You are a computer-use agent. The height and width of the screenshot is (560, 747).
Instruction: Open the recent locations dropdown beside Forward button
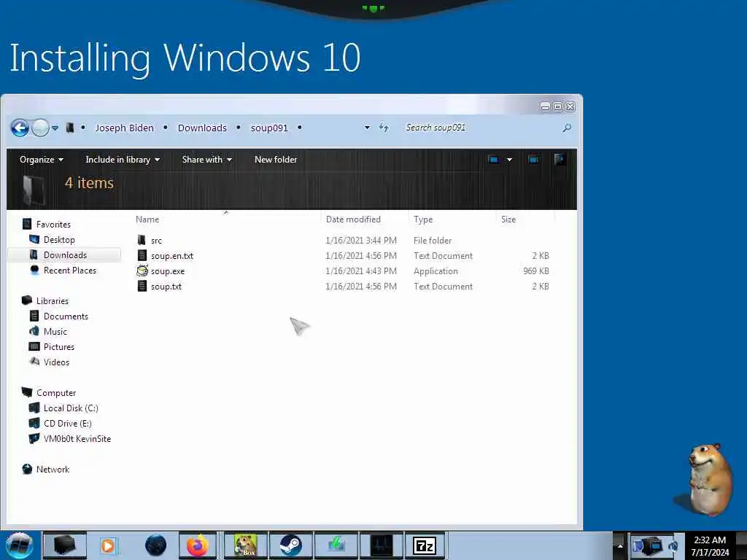pos(55,128)
